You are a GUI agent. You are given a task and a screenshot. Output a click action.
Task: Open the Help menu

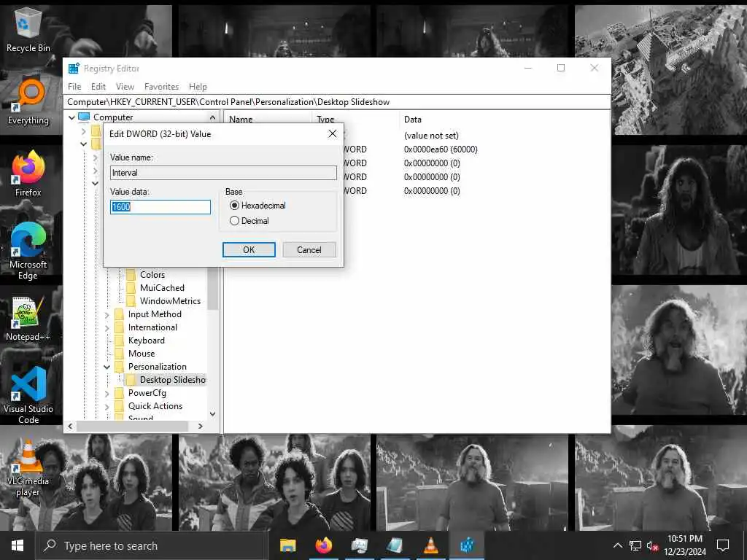198,87
